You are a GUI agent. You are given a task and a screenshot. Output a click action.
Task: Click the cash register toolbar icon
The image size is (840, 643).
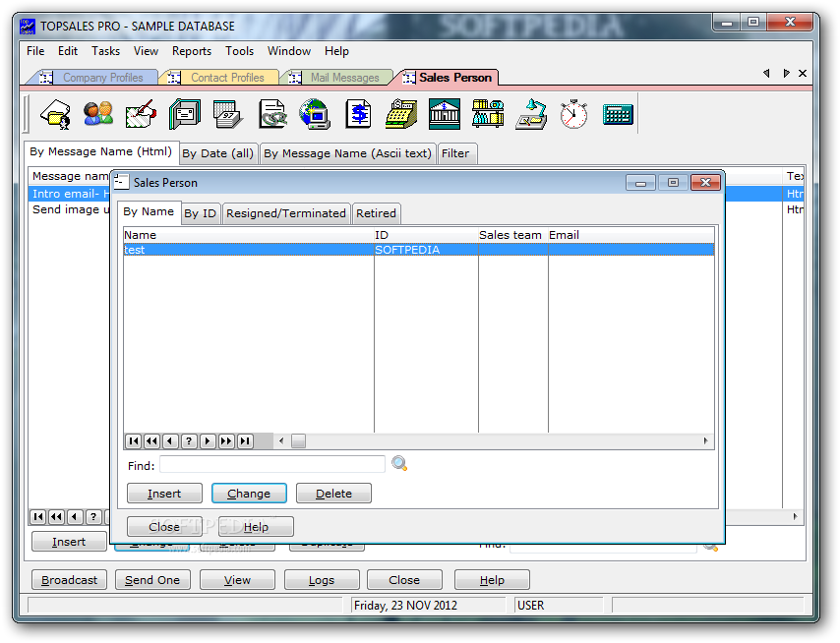(x=401, y=114)
